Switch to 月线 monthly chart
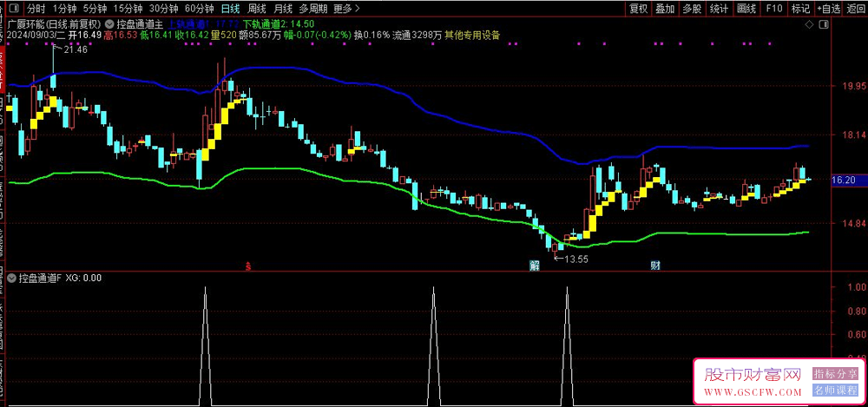Screen dimensions: 868x407 pyautogui.click(x=283, y=9)
